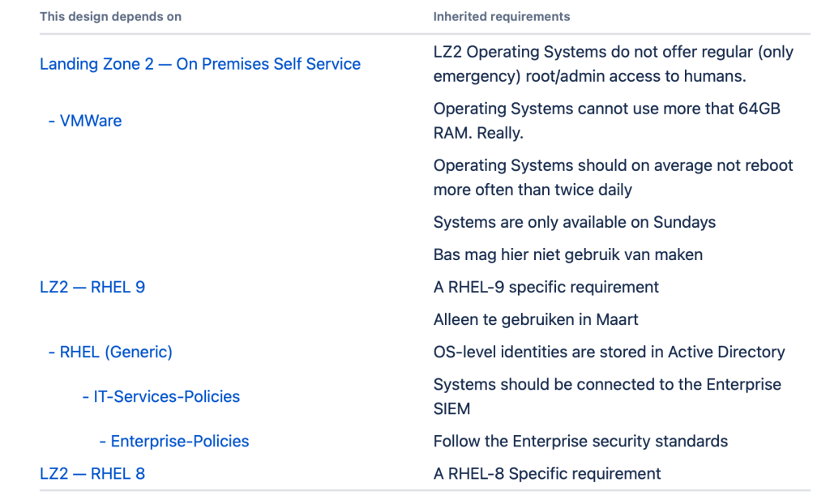Open the LZ2 — RHEL 8 link
This screenshot has height=504, width=830.
(x=92, y=473)
